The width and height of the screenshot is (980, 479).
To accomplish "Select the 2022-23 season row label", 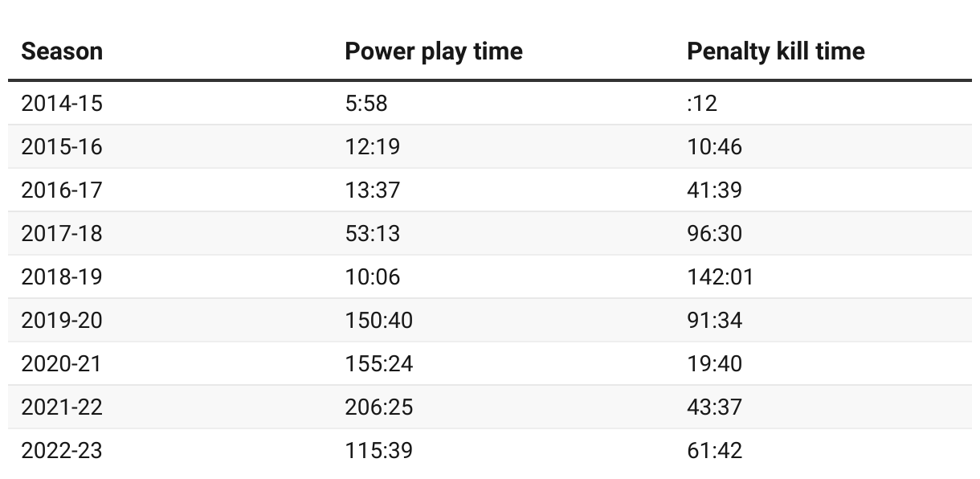I will pos(62,450).
